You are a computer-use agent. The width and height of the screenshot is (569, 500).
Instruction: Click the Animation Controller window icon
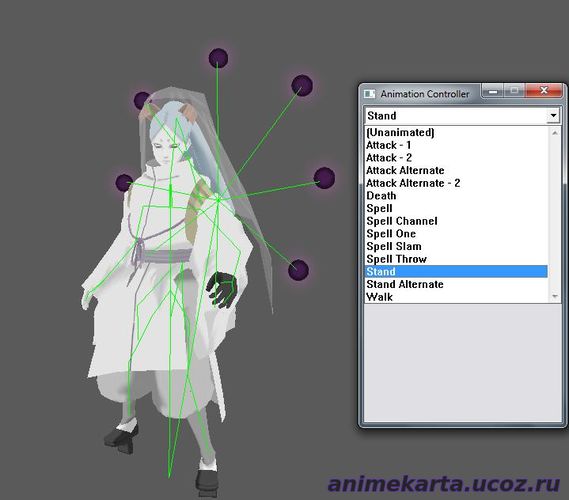(x=369, y=94)
